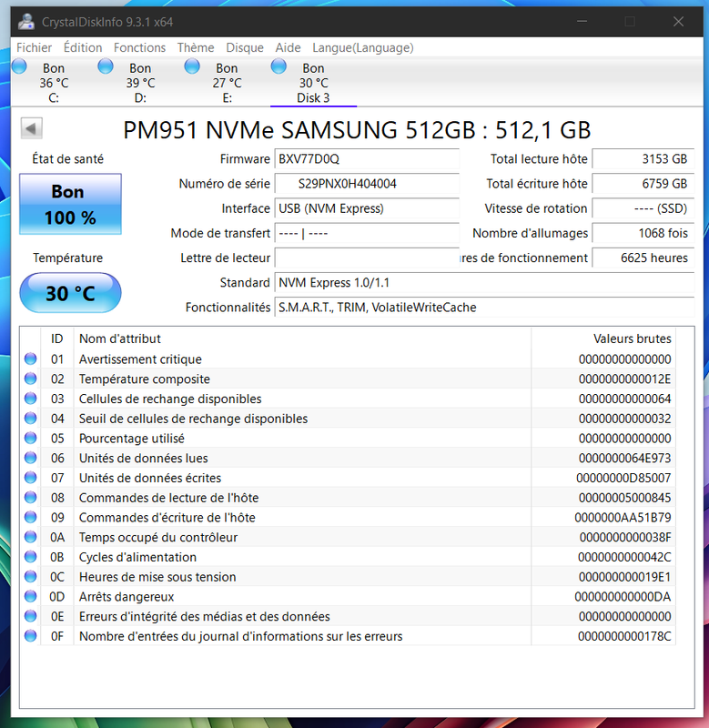Click the status dot for Cellules de rechange disponibles

pos(31,399)
